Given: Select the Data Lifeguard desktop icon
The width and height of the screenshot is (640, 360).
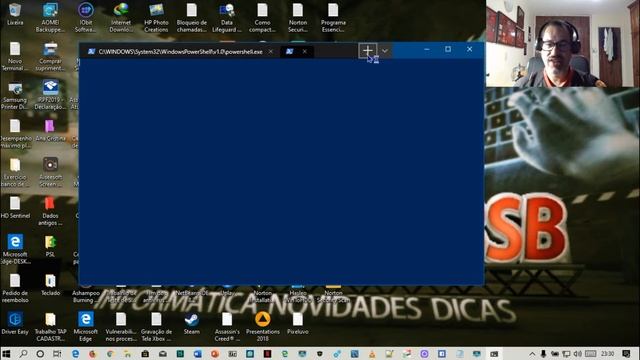Looking at the screenshot, I should [227, 18].
